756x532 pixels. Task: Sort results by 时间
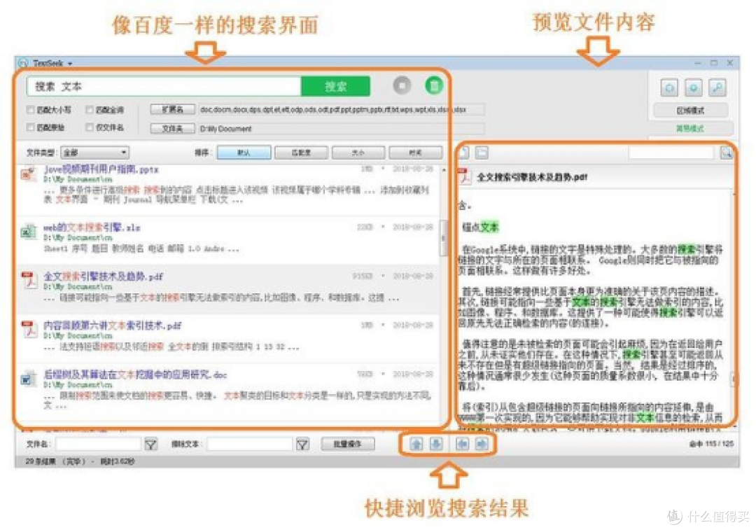coord(415,153)
